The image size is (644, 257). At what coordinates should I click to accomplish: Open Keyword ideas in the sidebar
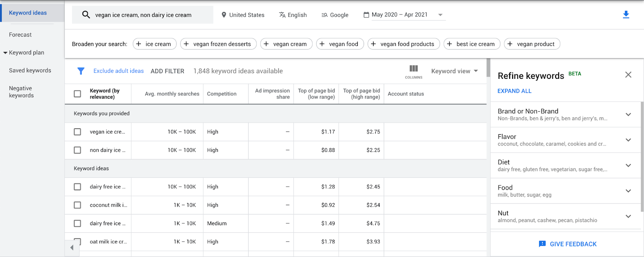point(28,13)
